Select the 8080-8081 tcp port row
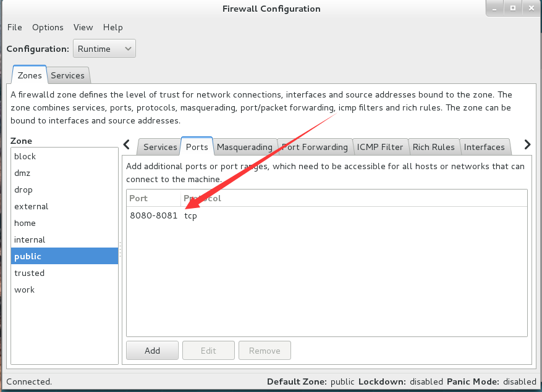The height and width of the screenshot is (392, 542). pos(327,215)
